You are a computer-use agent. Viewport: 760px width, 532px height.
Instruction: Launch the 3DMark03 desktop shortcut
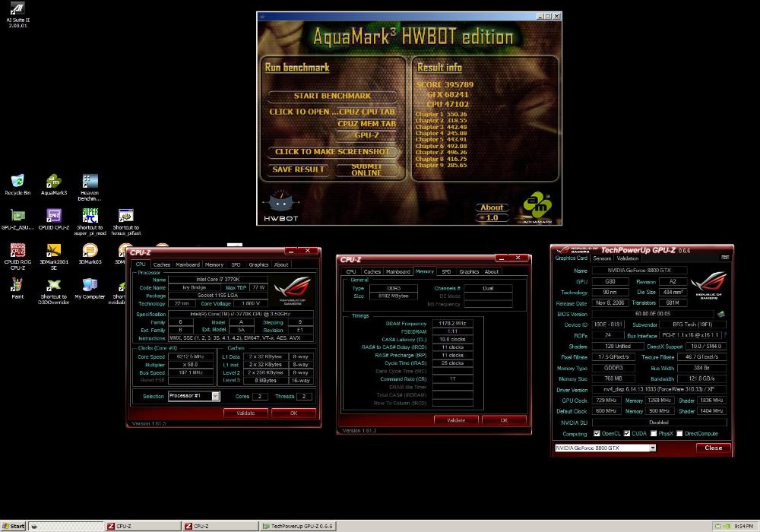(x=90, y=253)
